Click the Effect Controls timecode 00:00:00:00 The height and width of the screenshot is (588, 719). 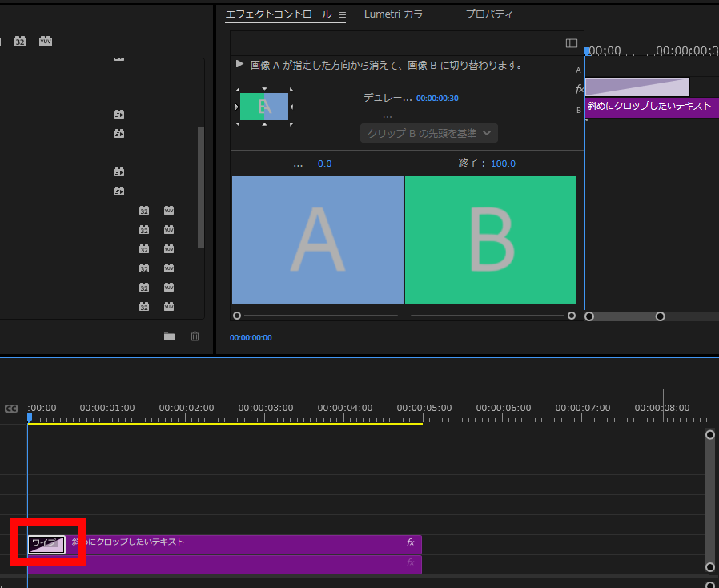(x=251, y=337)
